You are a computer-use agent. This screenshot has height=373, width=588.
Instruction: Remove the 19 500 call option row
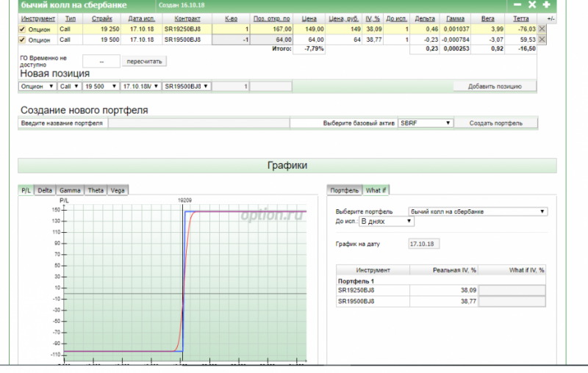coord(542,40)
